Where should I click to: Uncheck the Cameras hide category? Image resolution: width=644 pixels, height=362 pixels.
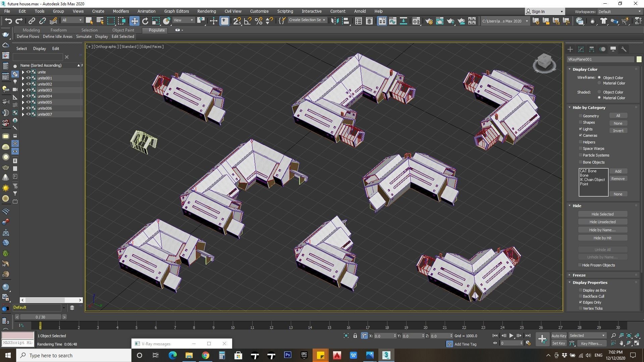(x=581, y=135)
